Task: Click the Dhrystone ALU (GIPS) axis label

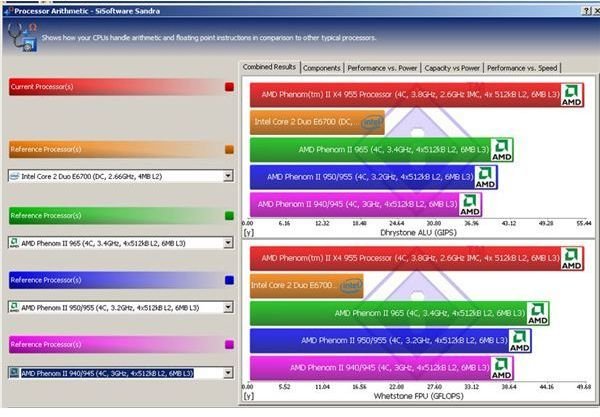Action: 418,233
